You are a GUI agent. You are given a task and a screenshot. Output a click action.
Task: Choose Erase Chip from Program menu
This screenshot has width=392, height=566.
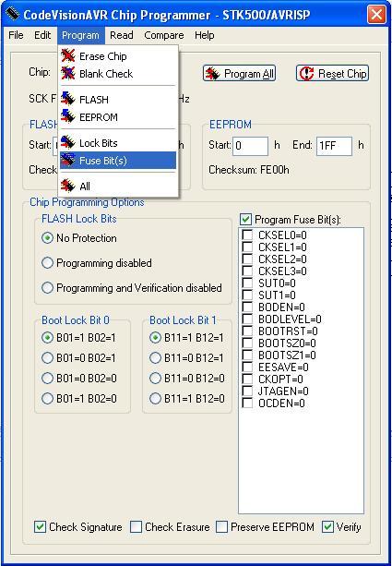118,56
